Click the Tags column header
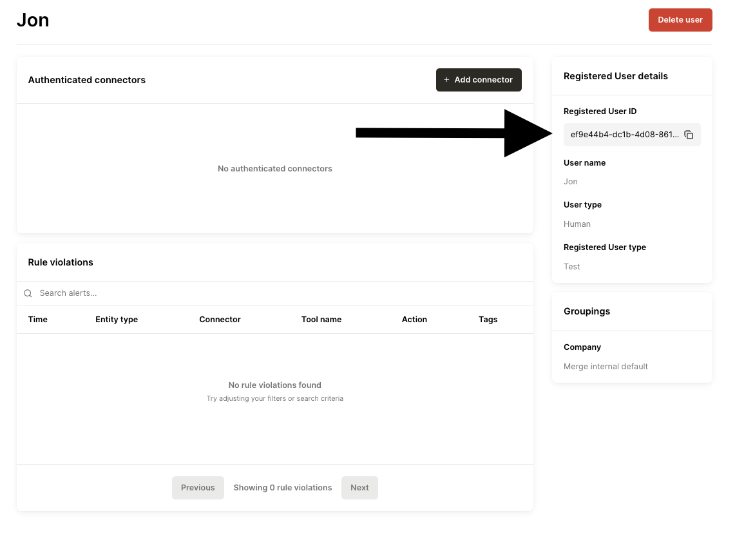 [488, 319]
